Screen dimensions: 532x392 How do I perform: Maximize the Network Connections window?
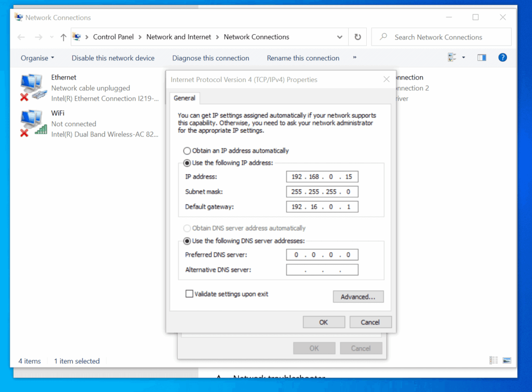pos(476,17)
